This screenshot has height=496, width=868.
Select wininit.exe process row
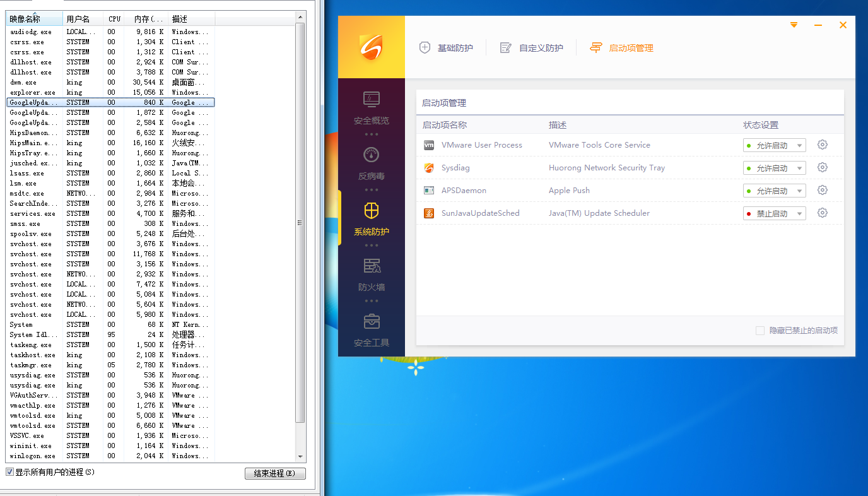click(110, 446)
